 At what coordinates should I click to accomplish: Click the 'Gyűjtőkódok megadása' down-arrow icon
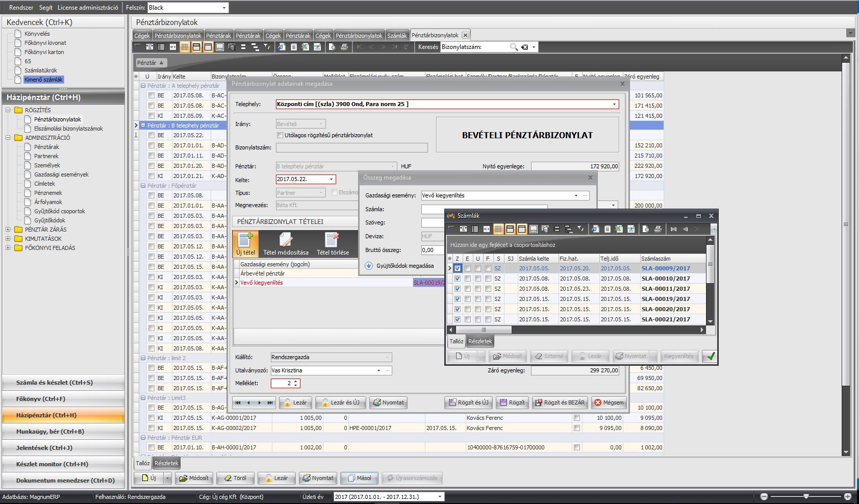coord(369,266)
